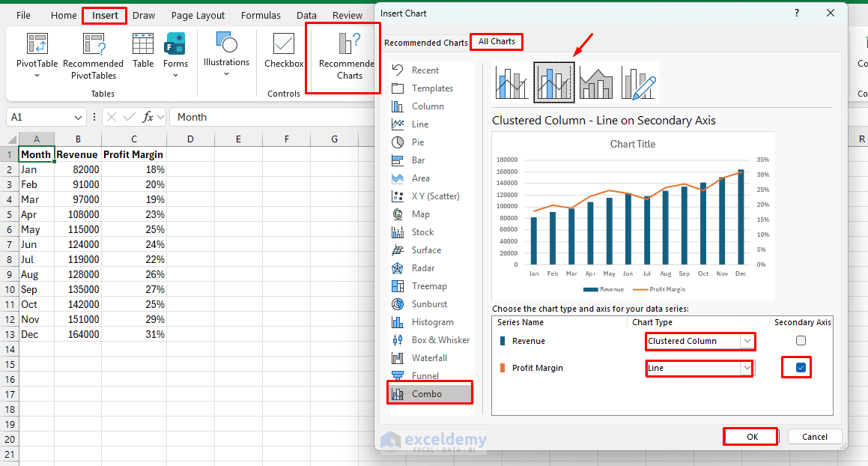Select row 5 header
868x466 pixels.
10,214
